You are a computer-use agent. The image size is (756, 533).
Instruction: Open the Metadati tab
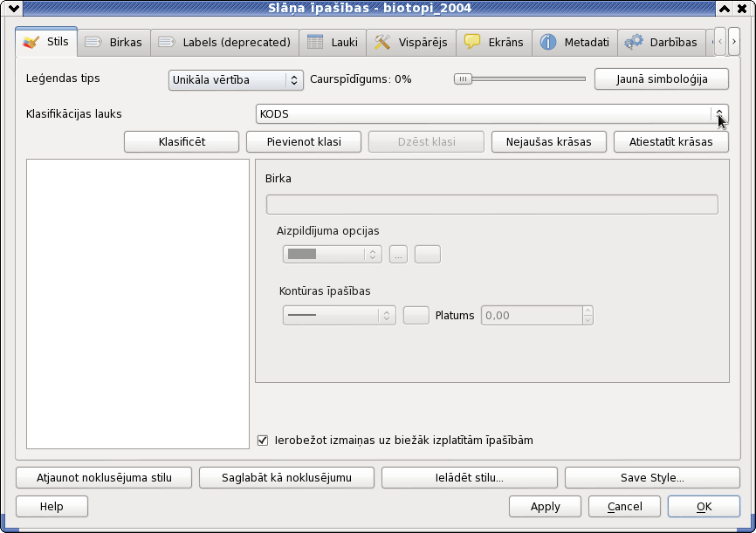pos(574,43)
